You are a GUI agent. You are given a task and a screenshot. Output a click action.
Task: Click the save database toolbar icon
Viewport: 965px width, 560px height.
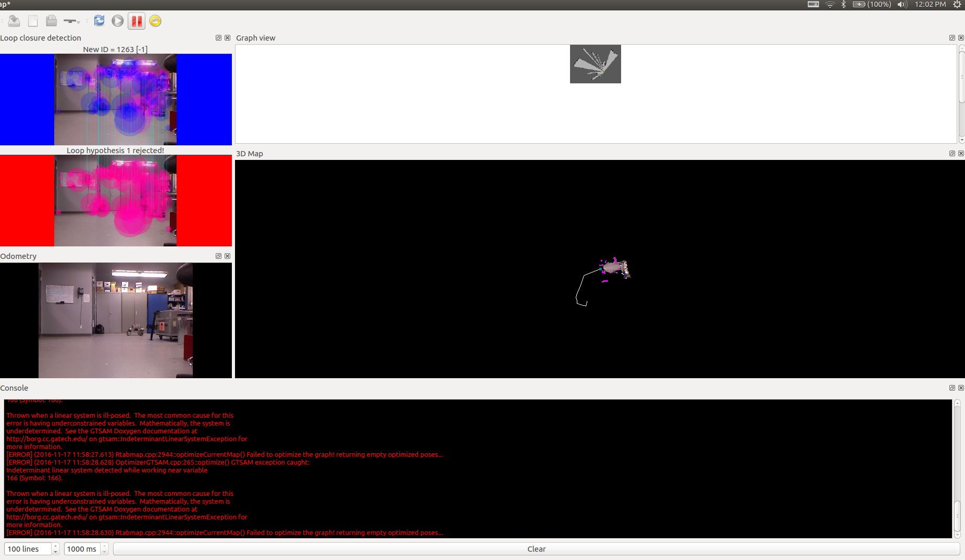14,21
